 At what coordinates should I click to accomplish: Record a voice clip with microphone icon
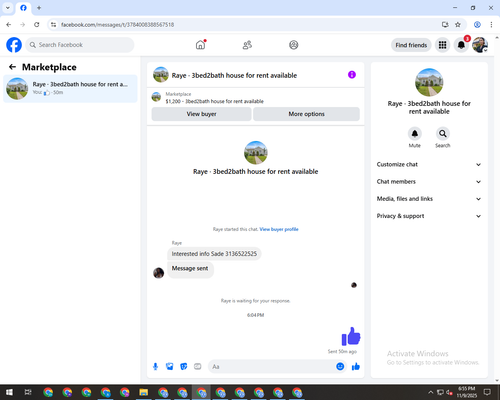click(155, 367)
